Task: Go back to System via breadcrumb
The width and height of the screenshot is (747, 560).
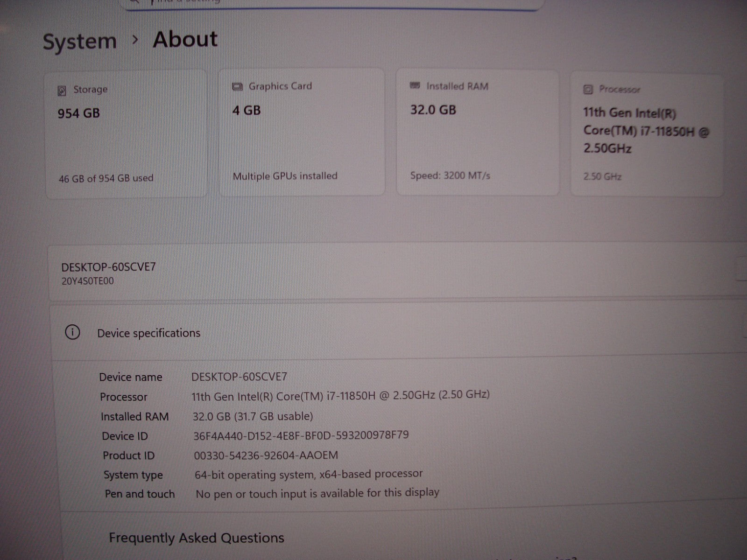Action: tap(79, 42)
